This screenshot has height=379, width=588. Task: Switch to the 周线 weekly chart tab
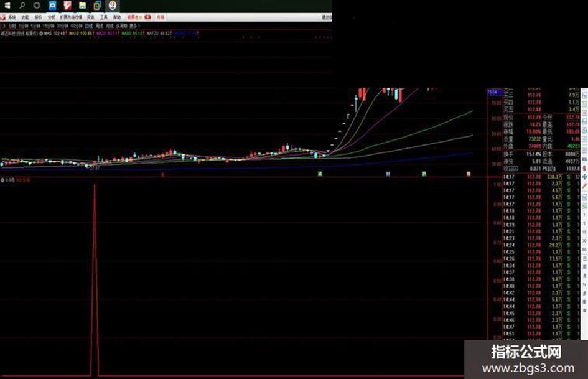click(100, 26)
